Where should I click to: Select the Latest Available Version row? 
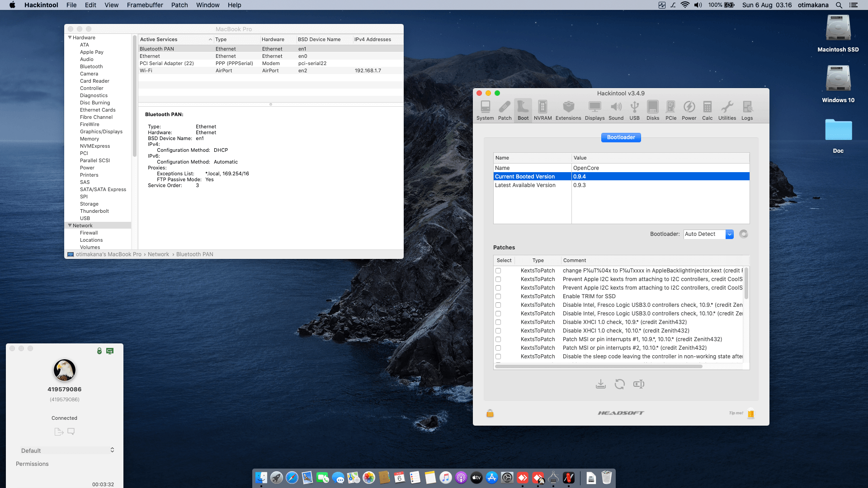tap(621, 185)
